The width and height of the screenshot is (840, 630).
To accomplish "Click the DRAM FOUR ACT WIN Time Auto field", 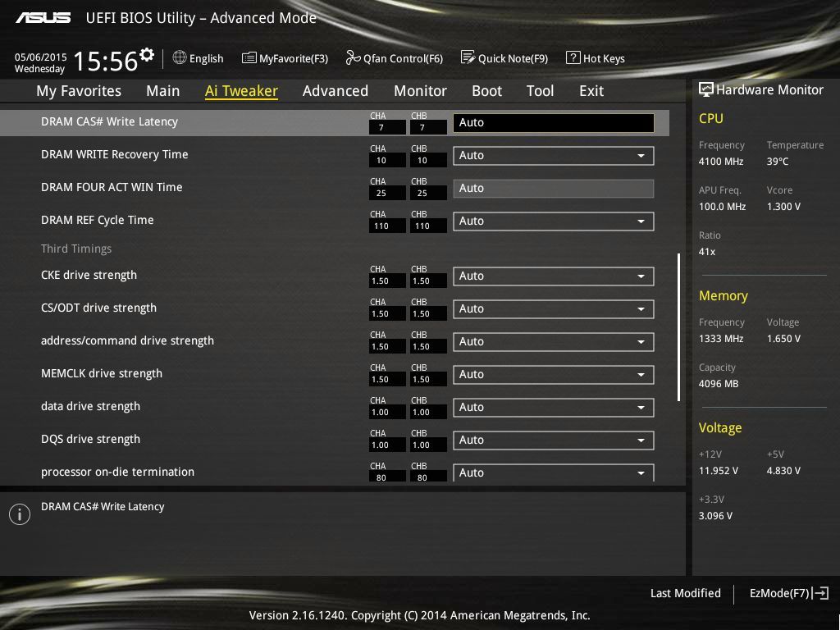I will [554, 189].
